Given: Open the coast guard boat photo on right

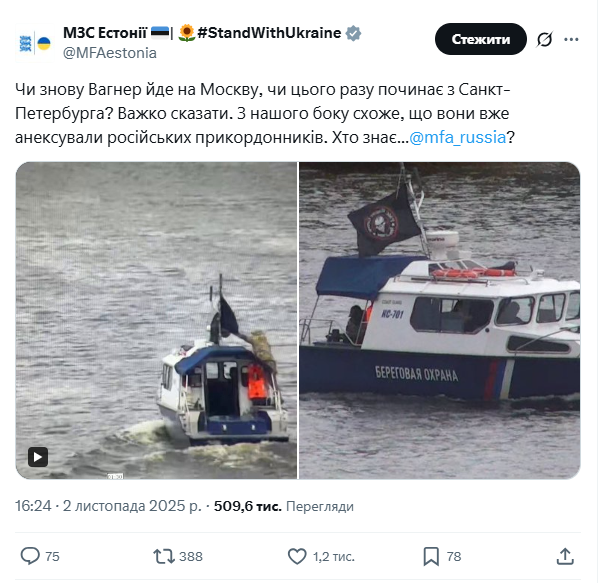Looking at the screenshot, I should coord(439,320).
